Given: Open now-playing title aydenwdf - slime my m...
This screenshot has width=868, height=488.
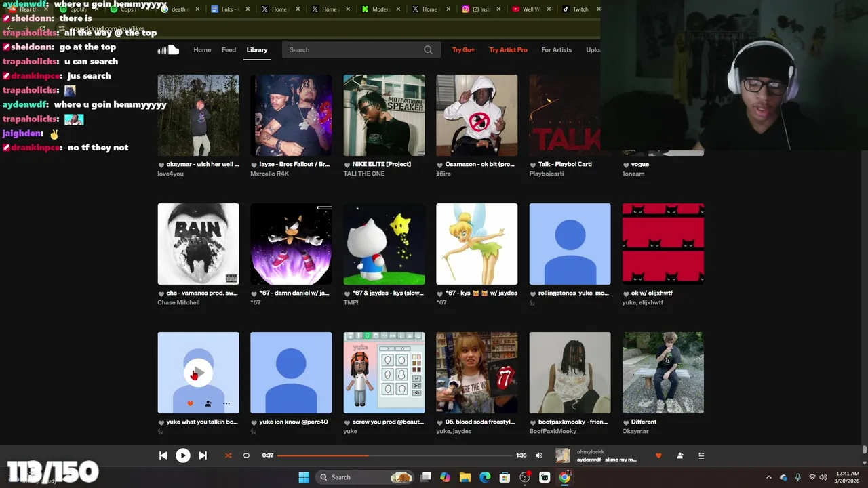Looking at the screenshot, I should (x=607, y=460).
